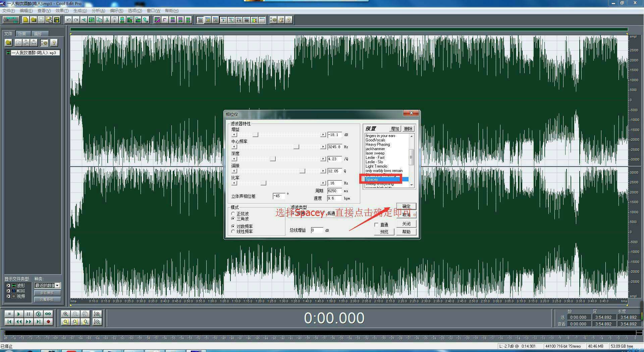The image size is (644, 352).
Task: Click the preset list scroll-up arrow
Action: click(412, 136)
